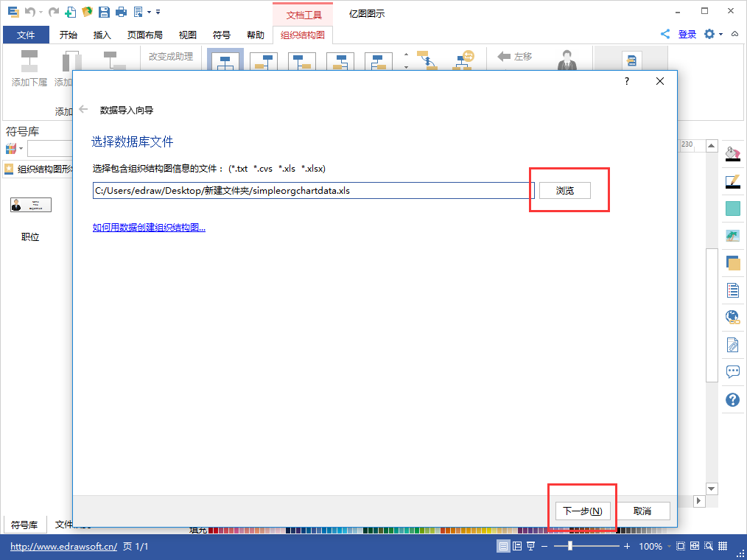The height and width of the screenshot is (560, 747).
Task: Switch to the 符号 ribbon tab
Action: pyautogui.click(x=222, y=35)
